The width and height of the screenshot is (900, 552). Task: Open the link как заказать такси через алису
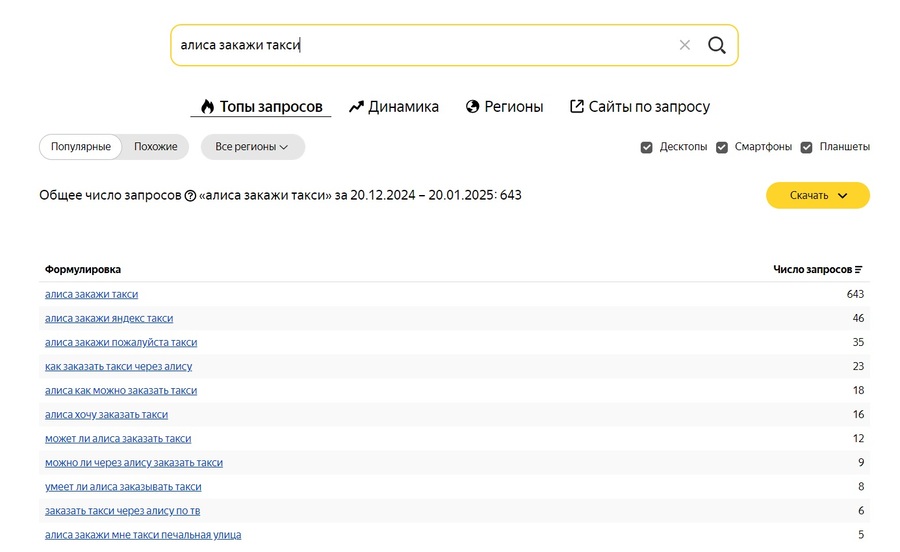(x=118, y=367)
